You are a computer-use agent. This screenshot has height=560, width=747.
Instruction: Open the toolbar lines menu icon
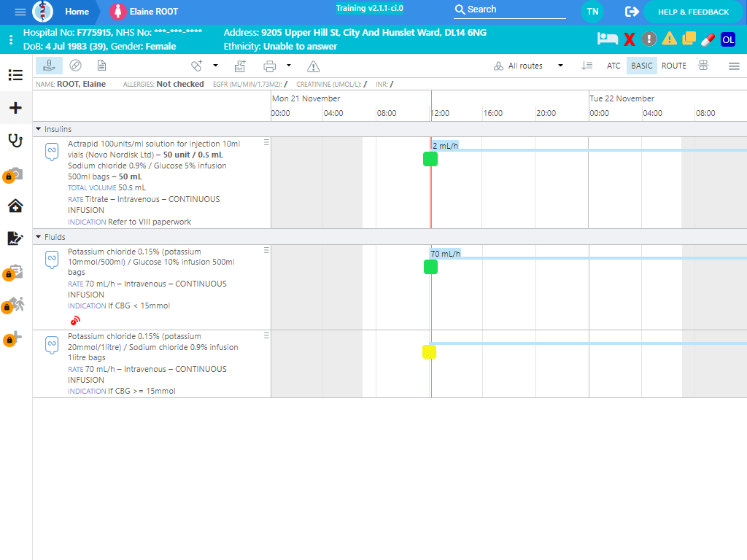click(734, 66)
